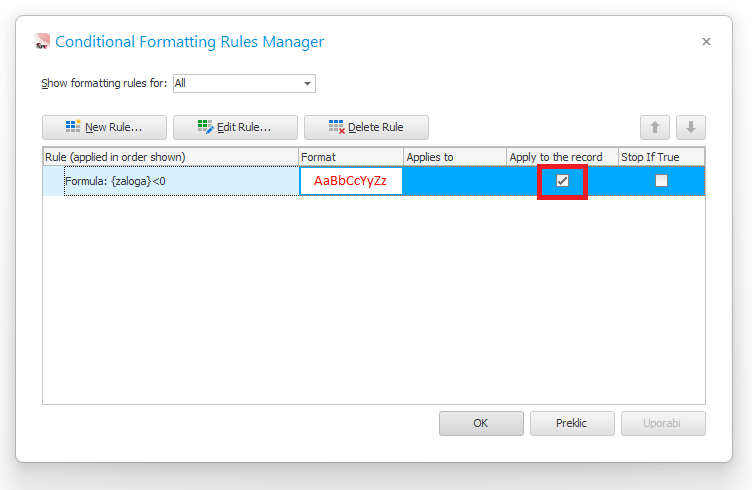Image resolution: width=752 pixels, height=490 pixels.
Task: Click the Format column header
Action: 350,157
